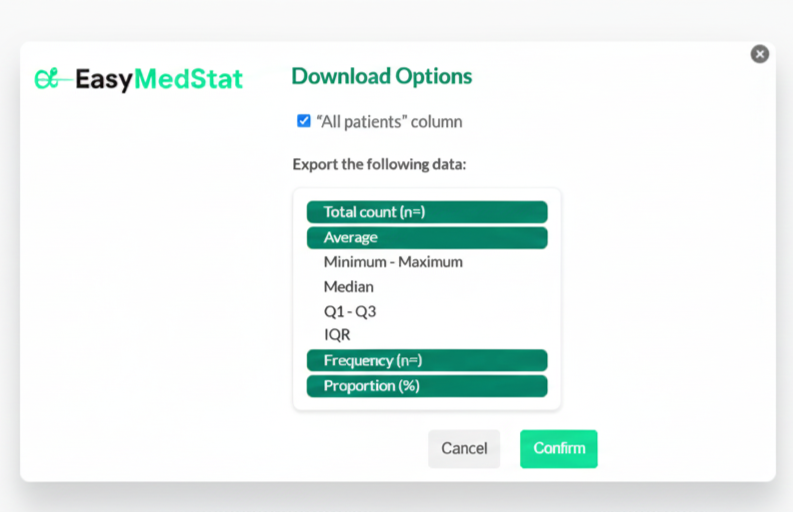Add Q1 - Q3 to exported data
The width and height of the screenshot is (793, 512).
coord(350,311)
